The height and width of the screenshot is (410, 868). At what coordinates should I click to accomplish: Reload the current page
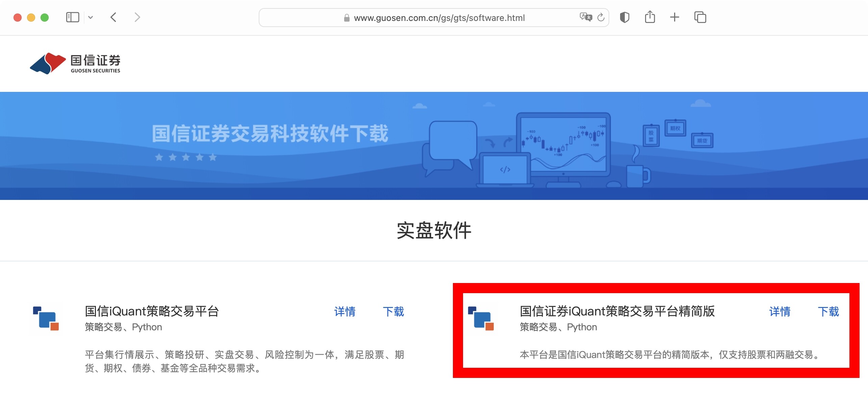(x=601, y=18)
